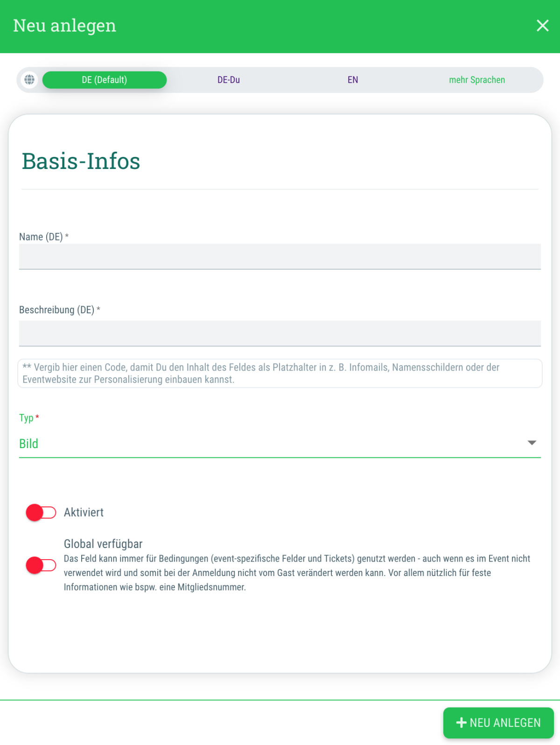Focus the Beschreibung (DE) input field
This screenshot has width=560, height=745.
point(280,333)
